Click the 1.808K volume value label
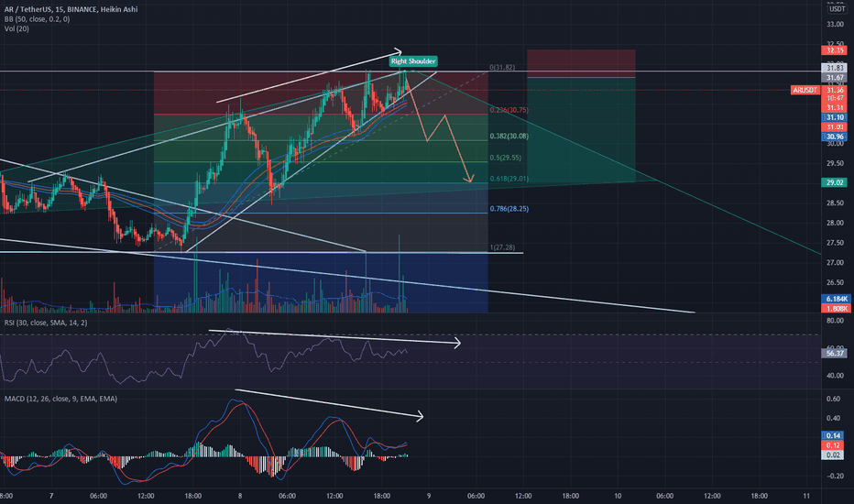854x504 pixels. coord(836,309)
